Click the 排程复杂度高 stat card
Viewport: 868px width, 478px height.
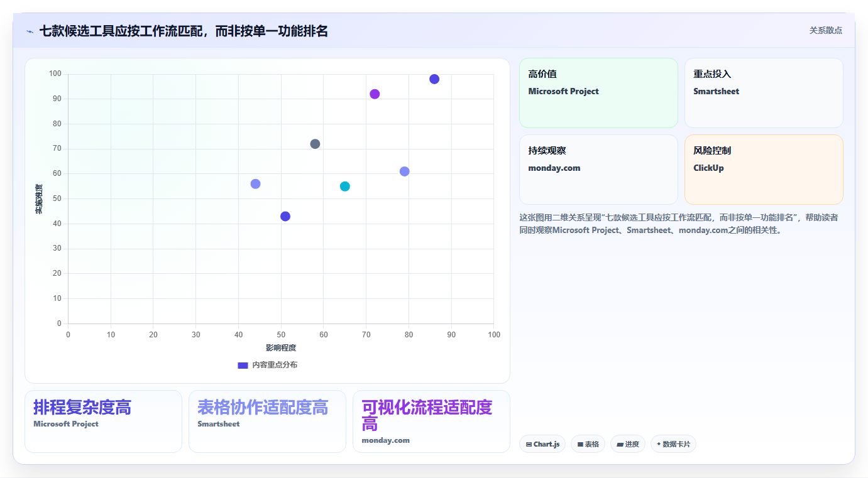(x=103, y=421)
